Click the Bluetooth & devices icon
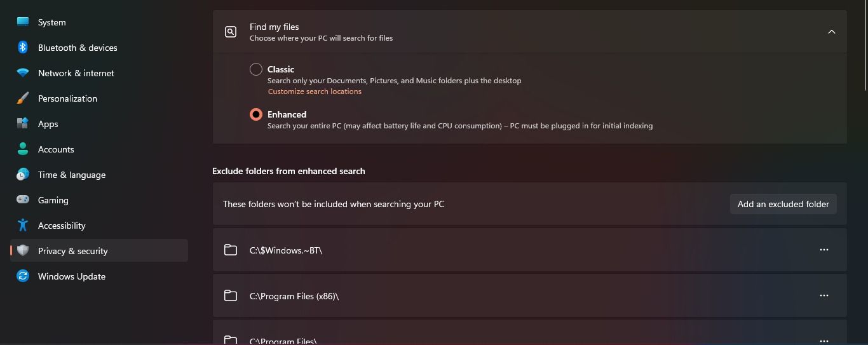Image resolution: width=868 pixels, height=345 pixels. click(23, 48)
